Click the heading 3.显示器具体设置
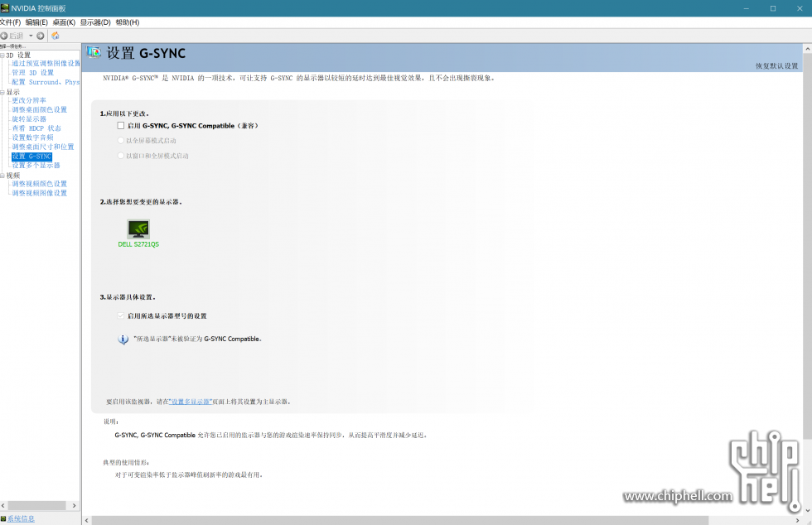The width and height of the screenshot is (812, 525). point(128,297)
